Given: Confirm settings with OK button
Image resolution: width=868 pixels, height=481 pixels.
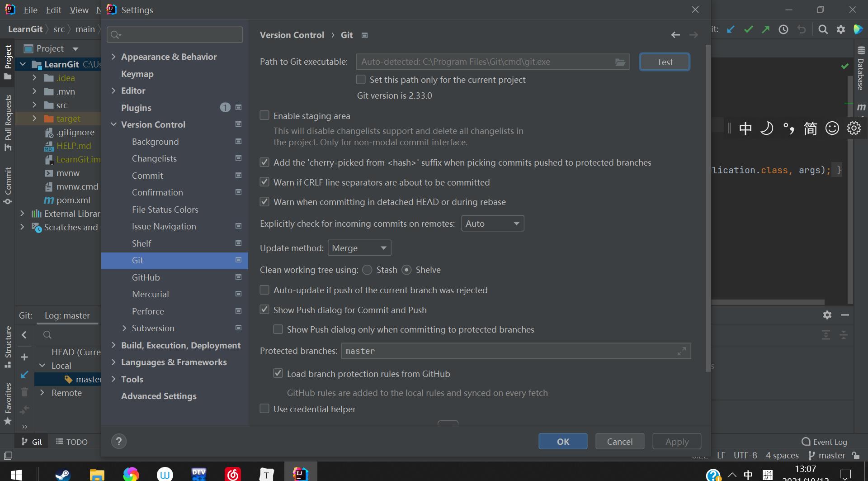Looking at the screenshot, I should click(x=563, y=441).
